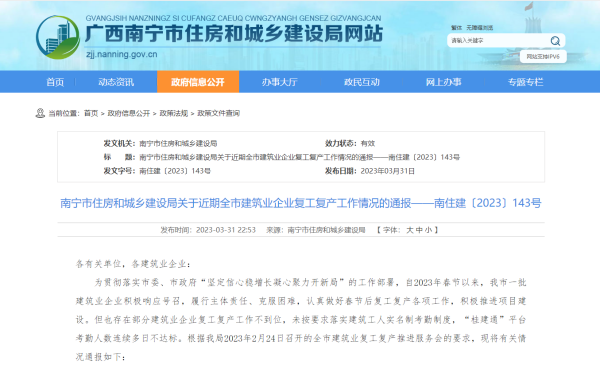Set font size to 大
The width and height of the screenshot is (600, 365).
coord(409,230)
